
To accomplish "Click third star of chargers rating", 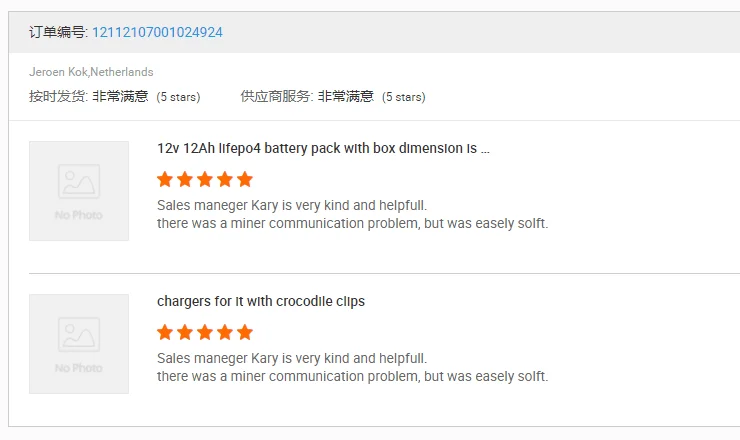I will click(205, 332).
